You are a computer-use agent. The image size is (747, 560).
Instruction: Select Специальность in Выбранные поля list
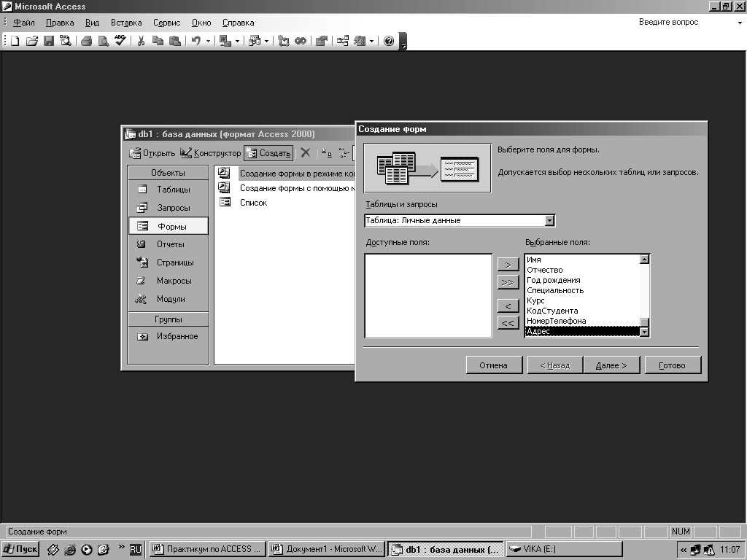pos(582,290)
